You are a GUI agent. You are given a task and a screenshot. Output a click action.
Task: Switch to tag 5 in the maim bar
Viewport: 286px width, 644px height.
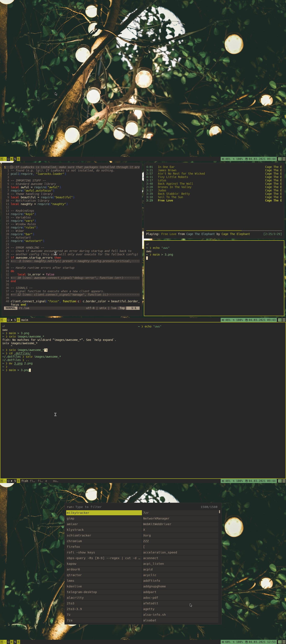[x=15, y=320]
